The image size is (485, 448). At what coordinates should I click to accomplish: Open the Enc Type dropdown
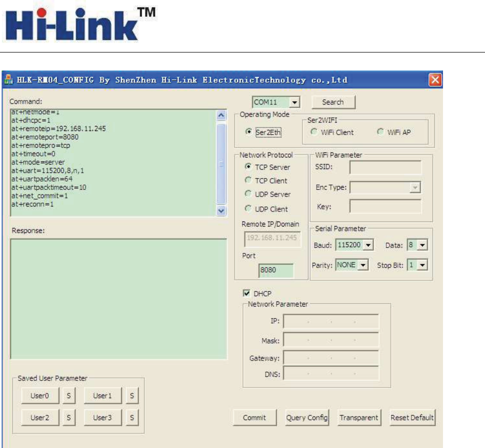pyautogui.click(x=415, y=187)
